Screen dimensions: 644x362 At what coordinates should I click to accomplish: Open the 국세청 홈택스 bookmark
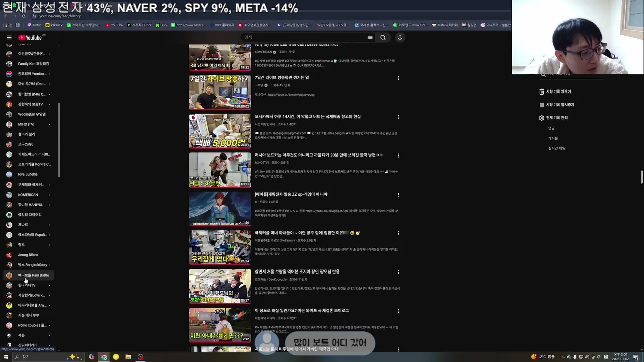click(x=370, y=25)
